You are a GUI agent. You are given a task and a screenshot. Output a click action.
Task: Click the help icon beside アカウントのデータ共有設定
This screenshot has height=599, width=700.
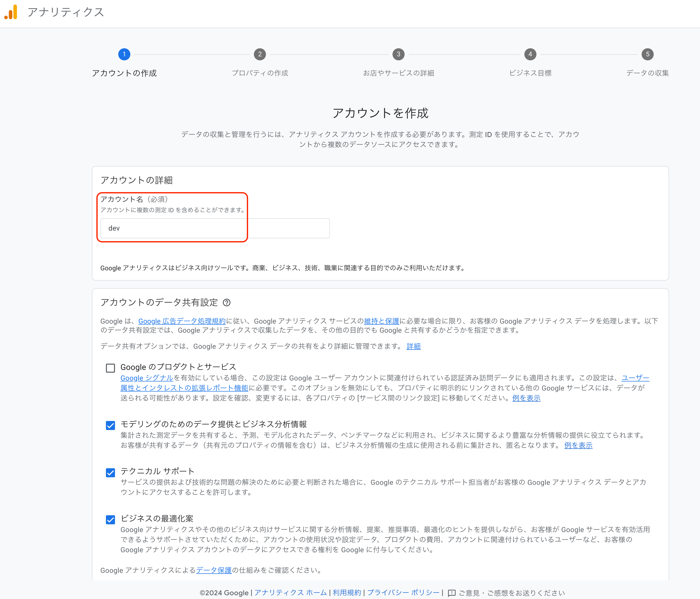227,303
